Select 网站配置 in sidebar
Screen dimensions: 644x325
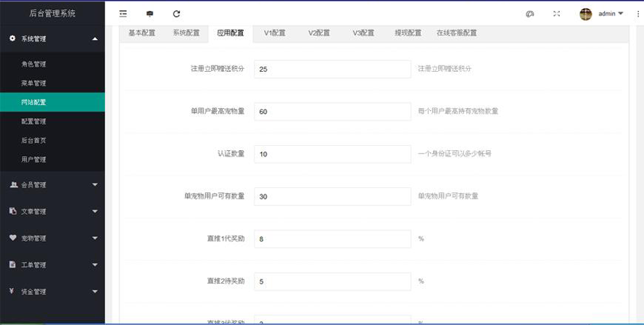coord(52,102)
